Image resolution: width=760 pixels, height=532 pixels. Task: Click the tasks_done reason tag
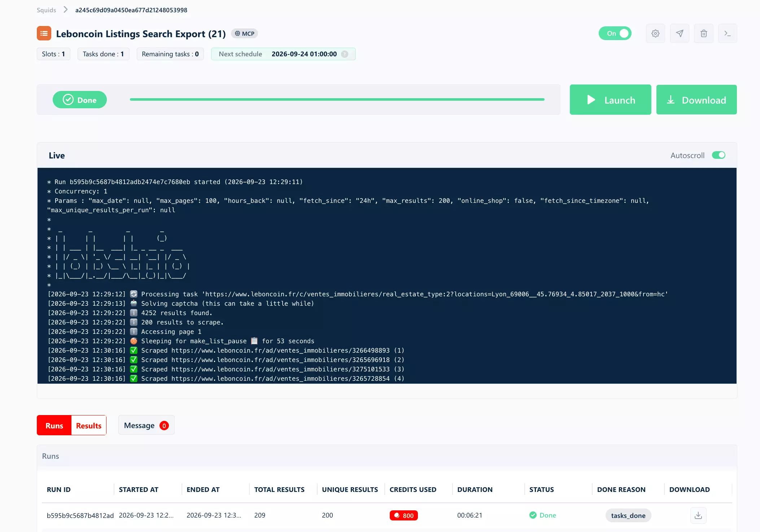[x=628, y=515]
